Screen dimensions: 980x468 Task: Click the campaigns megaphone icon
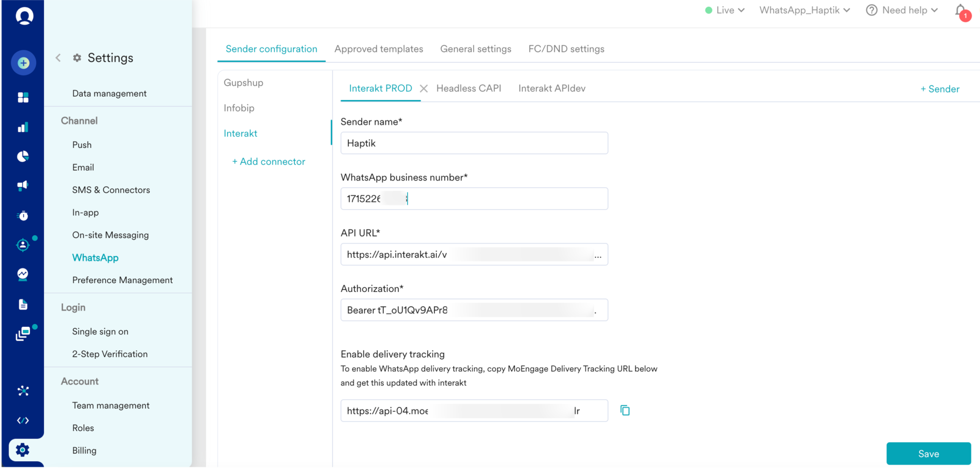[x=23, y=186]
